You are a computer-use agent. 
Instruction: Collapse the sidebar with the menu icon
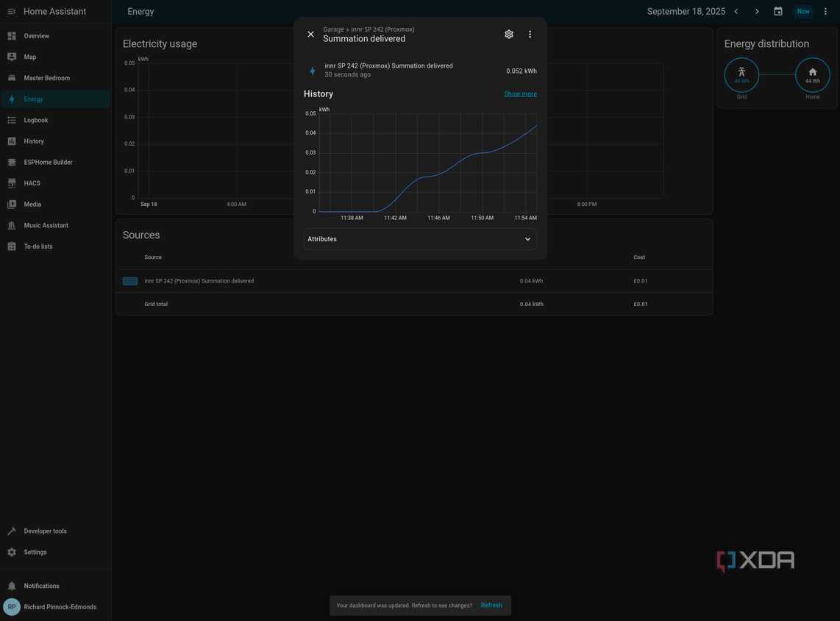(x=11, y=11)
